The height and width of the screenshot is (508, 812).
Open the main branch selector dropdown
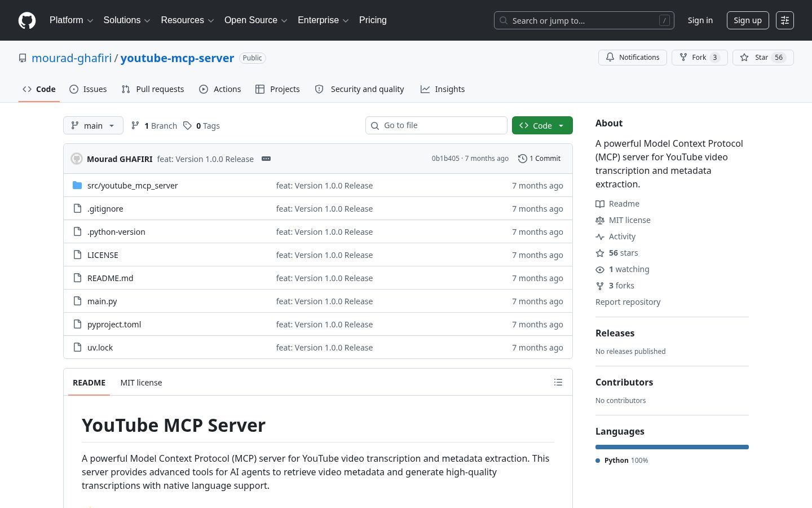pyautogui.click(x=93, y=125)
